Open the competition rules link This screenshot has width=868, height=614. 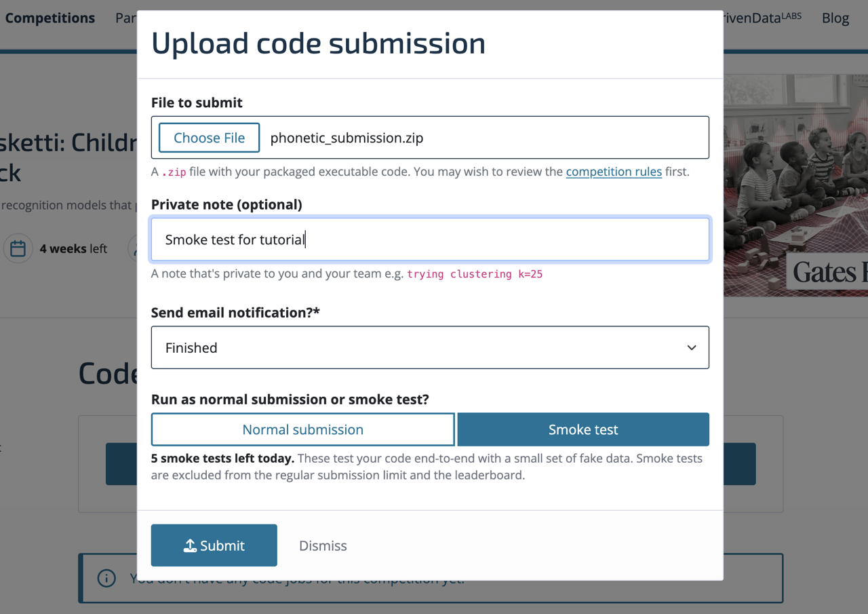point(614,172)
